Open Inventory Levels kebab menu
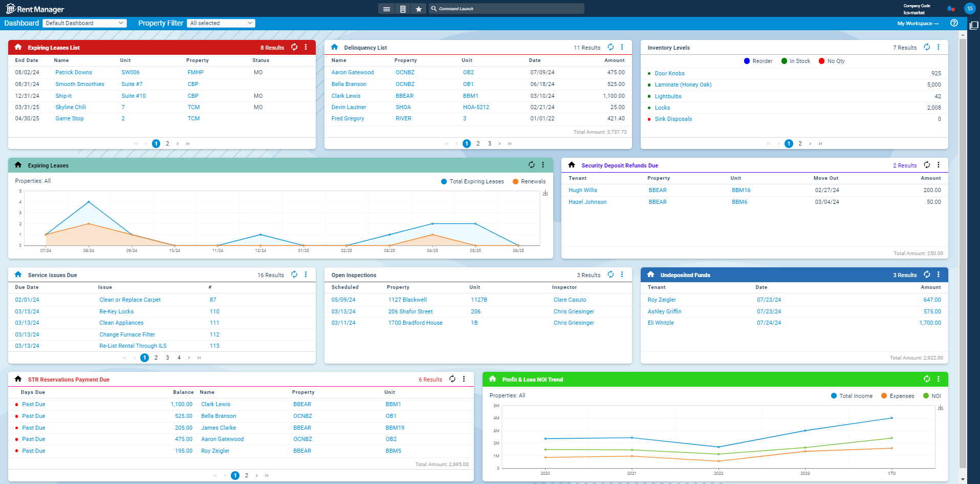 (x=939, y=47)
